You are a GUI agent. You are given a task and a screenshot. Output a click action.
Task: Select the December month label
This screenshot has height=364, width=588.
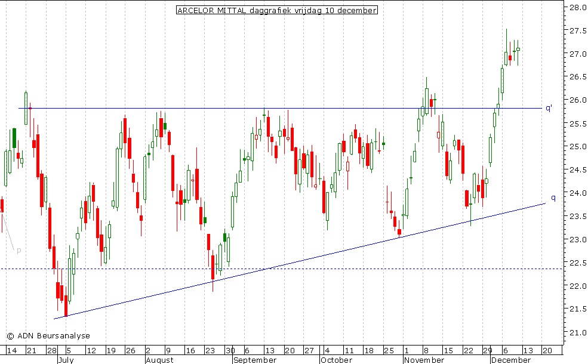(511, 360)
